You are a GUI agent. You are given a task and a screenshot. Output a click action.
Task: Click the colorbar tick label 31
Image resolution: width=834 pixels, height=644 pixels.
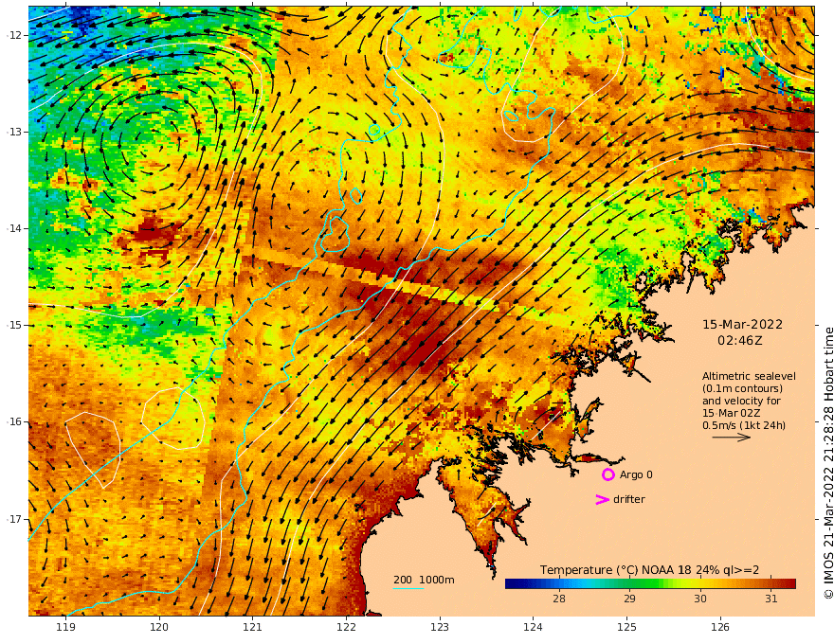click(771, 599)
